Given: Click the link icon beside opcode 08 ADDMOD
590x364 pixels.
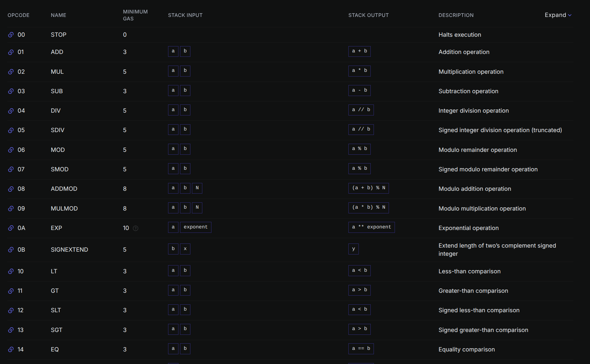Looking at the screenshot, I should click(x=11, y=189).
